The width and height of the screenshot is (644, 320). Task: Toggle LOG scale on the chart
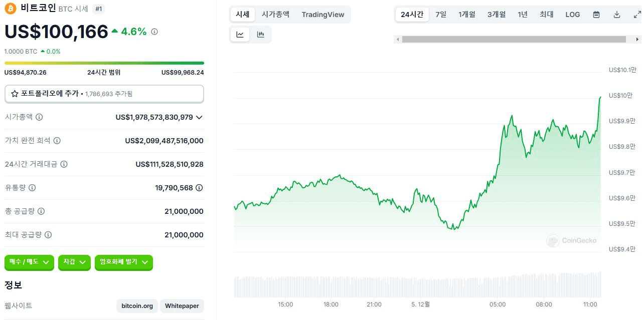pyautogui.click(x=573, y=15)
